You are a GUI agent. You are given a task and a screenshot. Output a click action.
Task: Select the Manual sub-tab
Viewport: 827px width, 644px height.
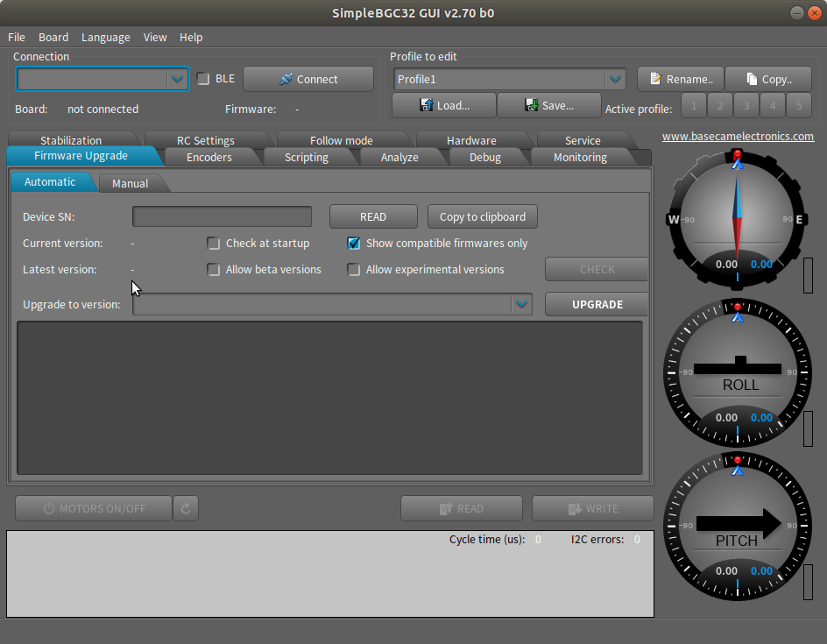coord(130,183)
